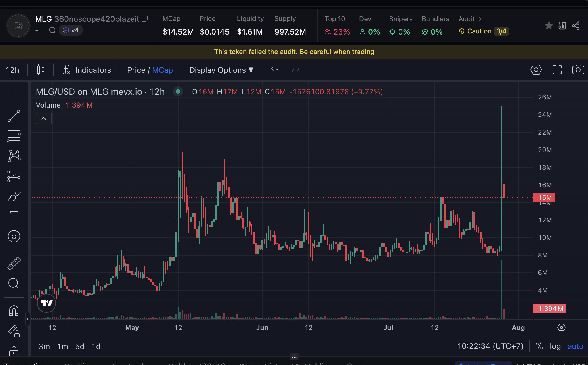
Task: Enter fullscreen chart mode
Action: pos(557,70)
